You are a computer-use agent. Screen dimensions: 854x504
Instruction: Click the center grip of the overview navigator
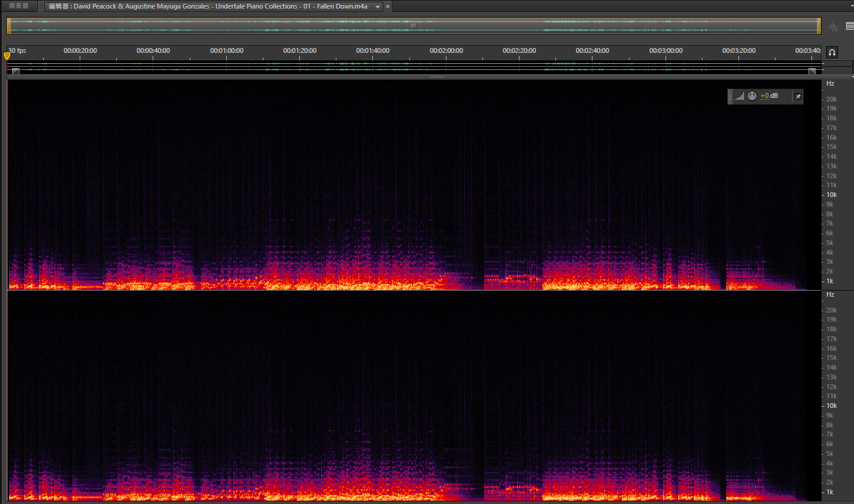(414, 26)
